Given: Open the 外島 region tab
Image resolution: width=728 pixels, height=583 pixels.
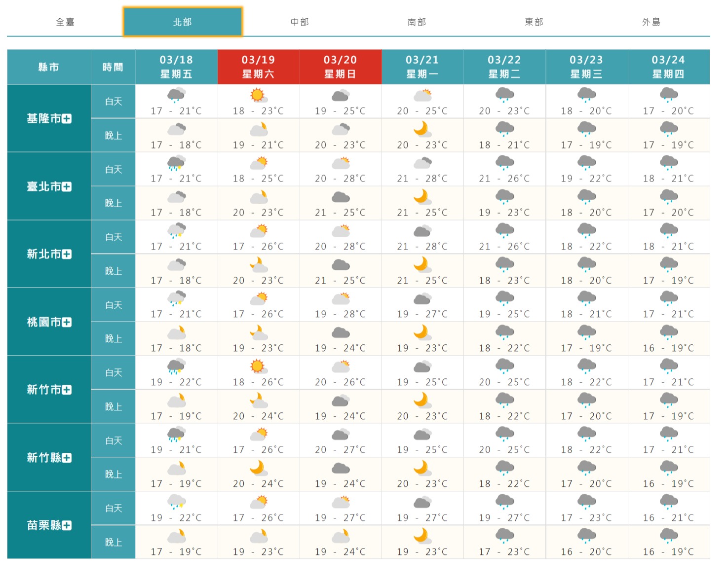Looking at the screenshot, I should [651, 22].
